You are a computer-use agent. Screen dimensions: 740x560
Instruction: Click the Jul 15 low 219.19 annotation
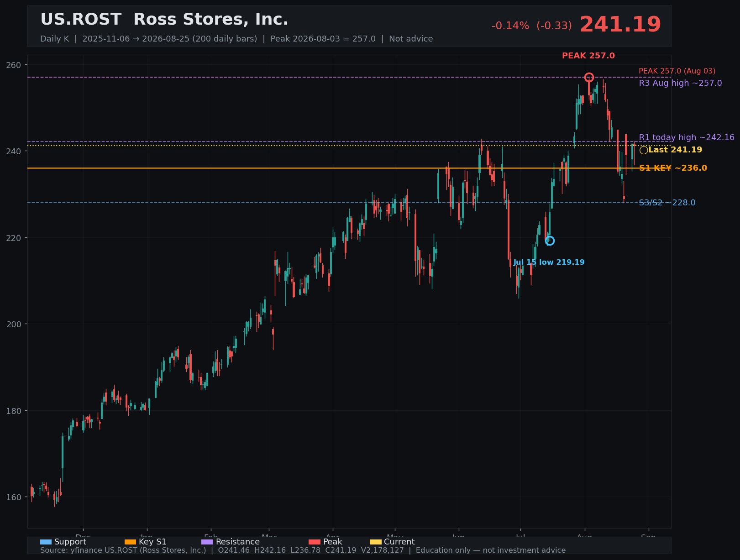point(549,262)
